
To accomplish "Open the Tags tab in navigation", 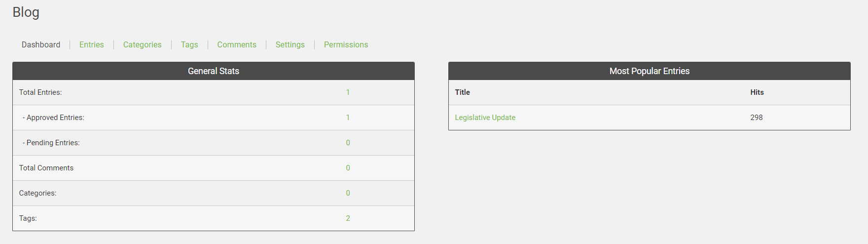I will click(189, 44).
